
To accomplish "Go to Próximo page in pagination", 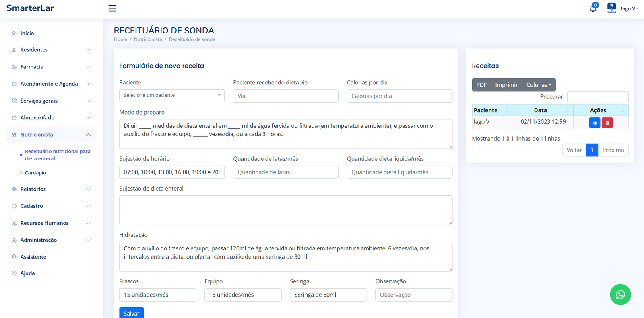I will point(613,150).
